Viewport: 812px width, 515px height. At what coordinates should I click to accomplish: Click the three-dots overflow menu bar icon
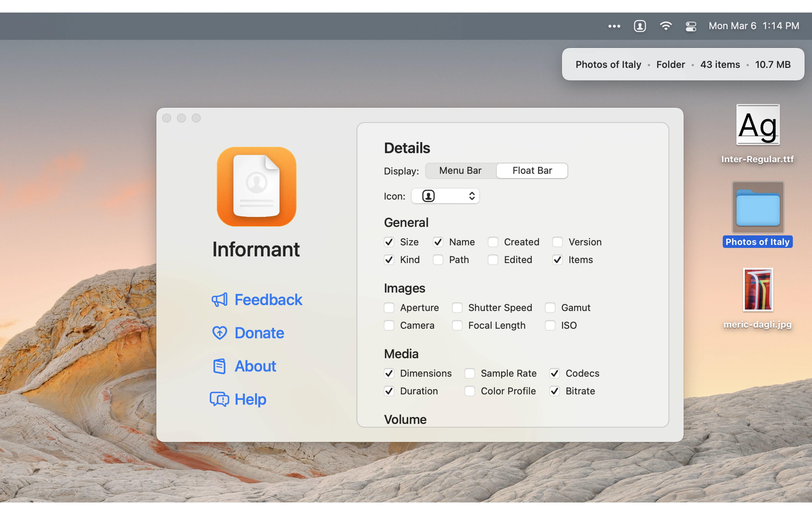point(614,26)
